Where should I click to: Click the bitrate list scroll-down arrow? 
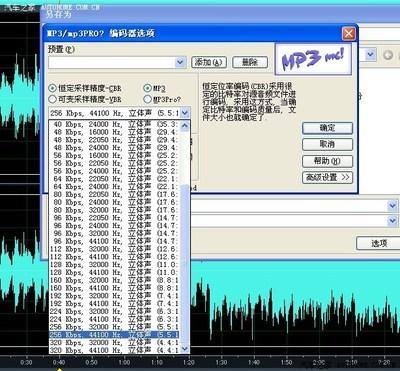(184, 349)
